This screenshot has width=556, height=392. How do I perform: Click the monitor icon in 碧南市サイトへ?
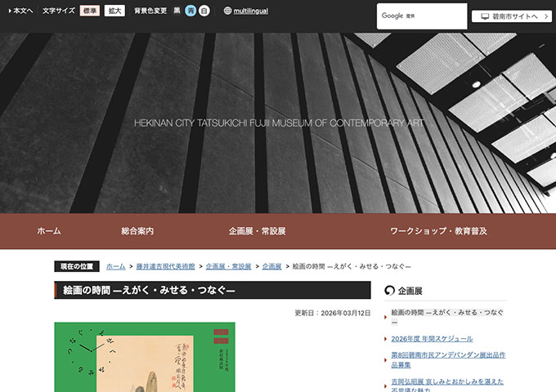point(485,16)
